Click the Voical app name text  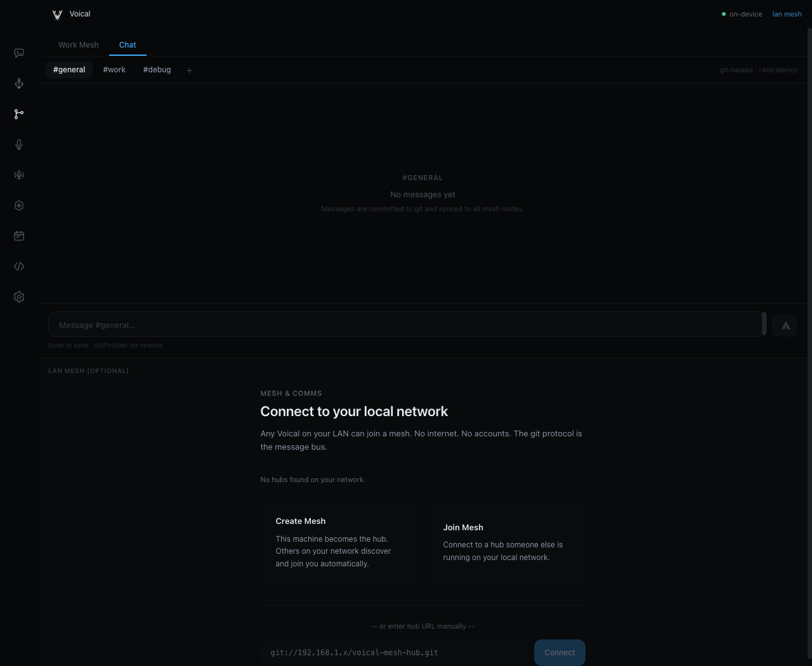[80, 14]
